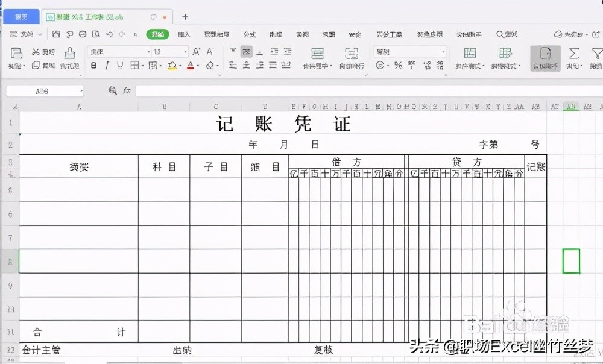Screen dimensions: 603x364
Task: Click inside the Name Box field
Action: point(42,89)
